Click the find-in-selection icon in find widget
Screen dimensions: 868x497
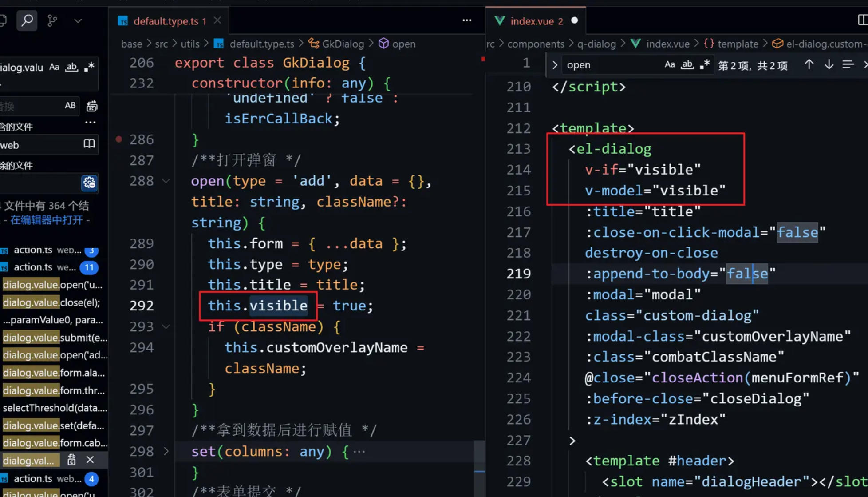click(x=848, y=65)
